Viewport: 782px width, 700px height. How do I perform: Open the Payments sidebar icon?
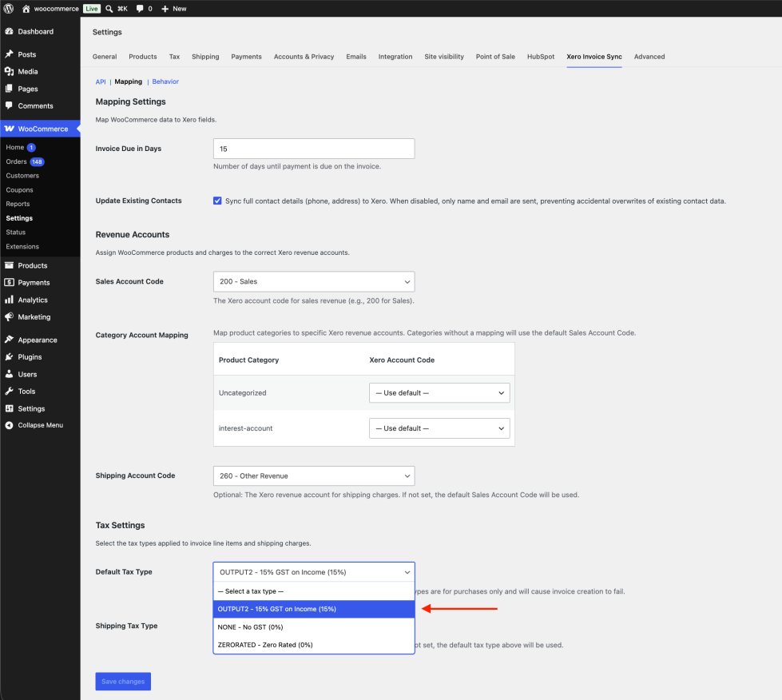(x=9, y=282)
